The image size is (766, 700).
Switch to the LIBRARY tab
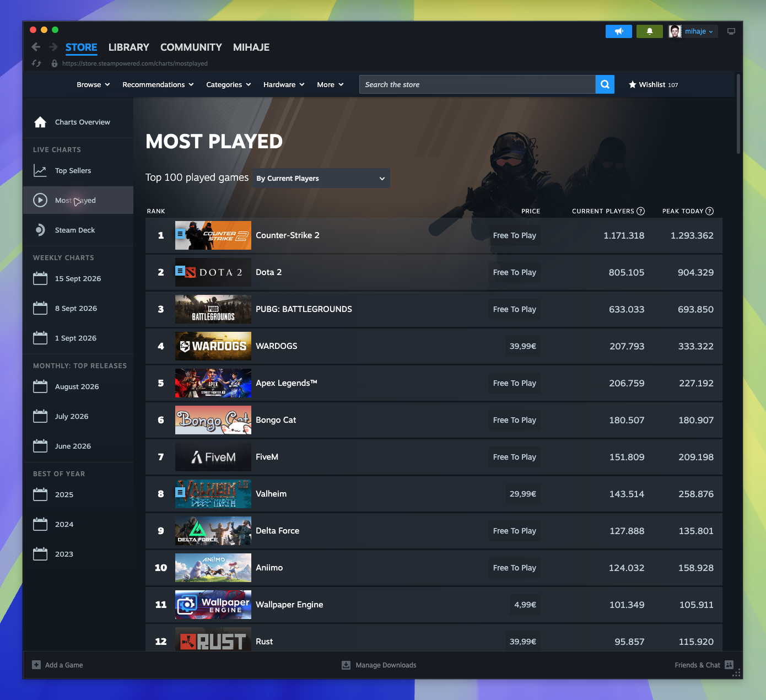tap(129, 47)
